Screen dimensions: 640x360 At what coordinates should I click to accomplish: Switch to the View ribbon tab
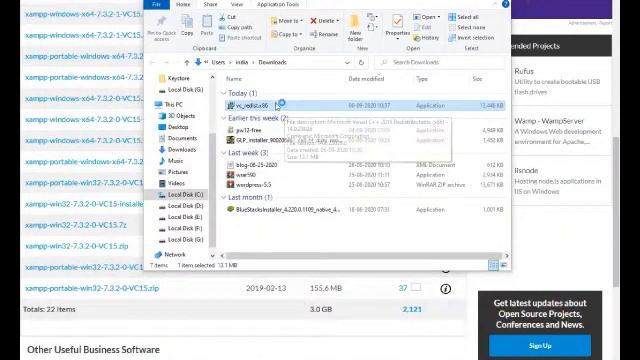click(x=237, y=4)
